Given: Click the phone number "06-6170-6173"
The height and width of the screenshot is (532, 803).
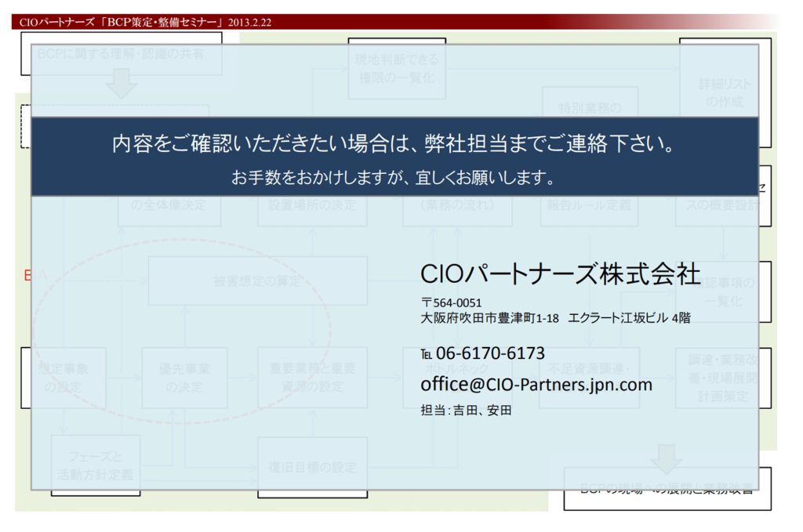Looking at the screenshot, I should pos(490,353).
